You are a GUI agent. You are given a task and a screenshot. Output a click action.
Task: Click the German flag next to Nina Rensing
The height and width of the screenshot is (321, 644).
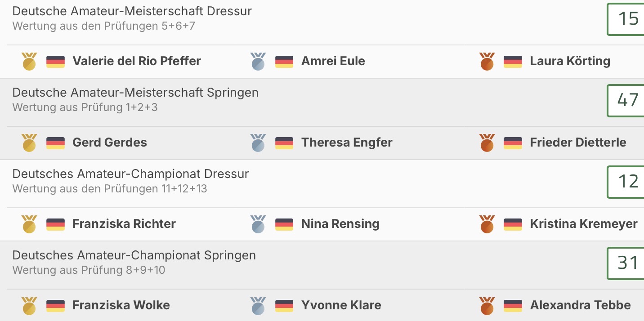284,224
